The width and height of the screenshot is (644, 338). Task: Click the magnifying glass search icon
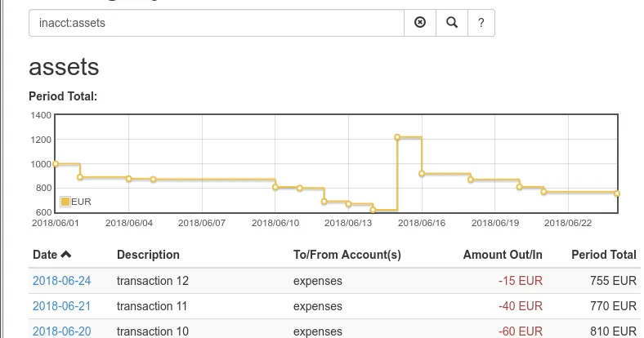tap(451, 23)
